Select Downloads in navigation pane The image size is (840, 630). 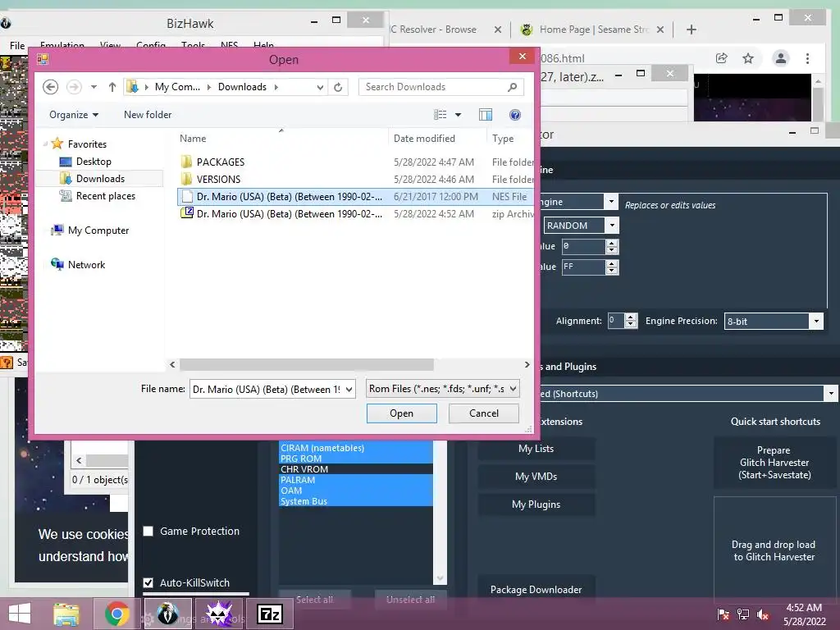point(100,178)
